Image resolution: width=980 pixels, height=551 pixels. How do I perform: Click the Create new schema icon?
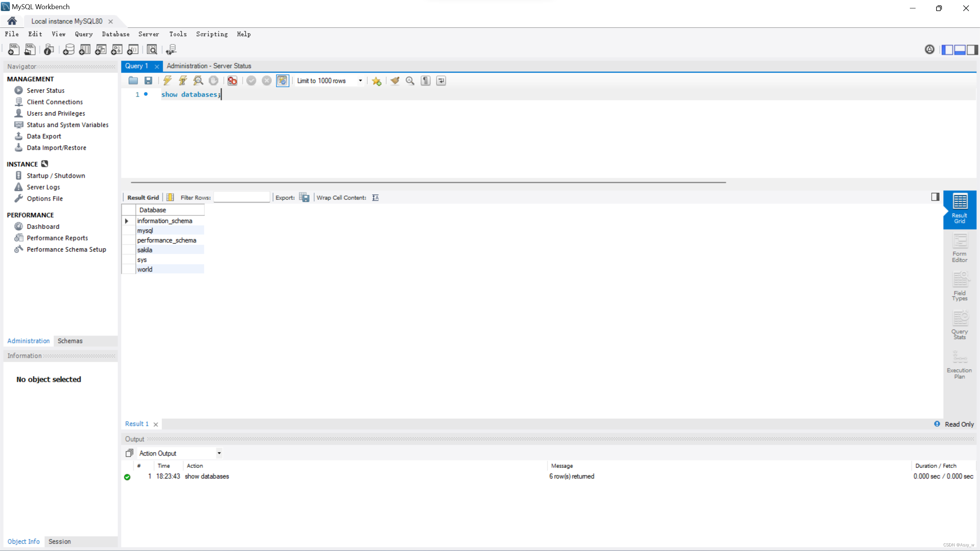[x=68, y=50]
